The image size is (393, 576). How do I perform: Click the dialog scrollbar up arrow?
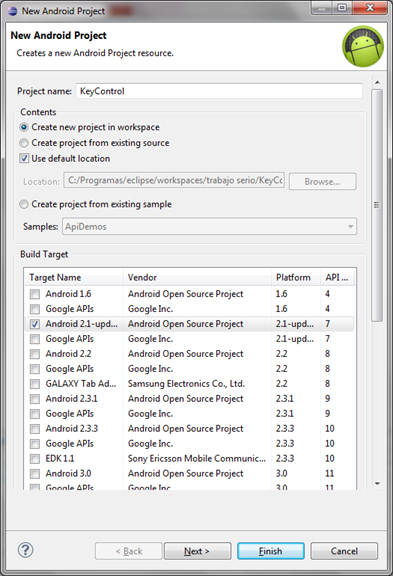pos(377,83)
